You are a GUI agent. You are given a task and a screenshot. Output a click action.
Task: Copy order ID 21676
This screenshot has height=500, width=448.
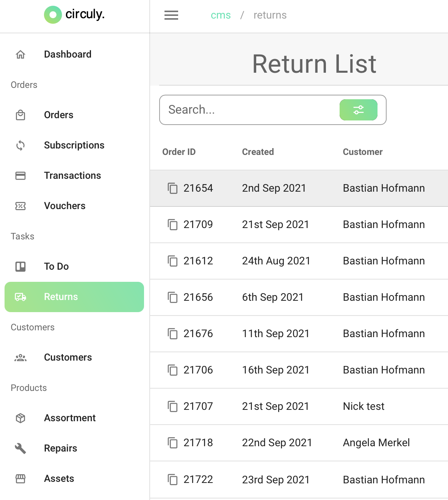tap(173, 334)
